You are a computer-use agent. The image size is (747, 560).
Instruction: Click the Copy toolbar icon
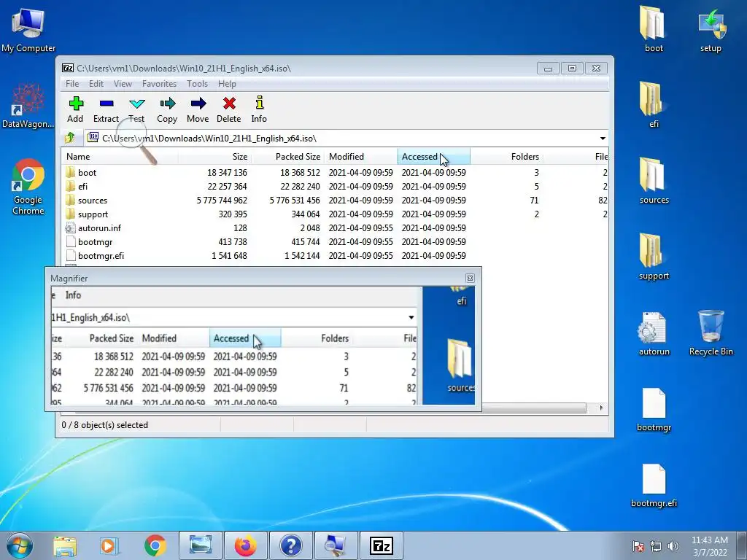coord(167,109)
